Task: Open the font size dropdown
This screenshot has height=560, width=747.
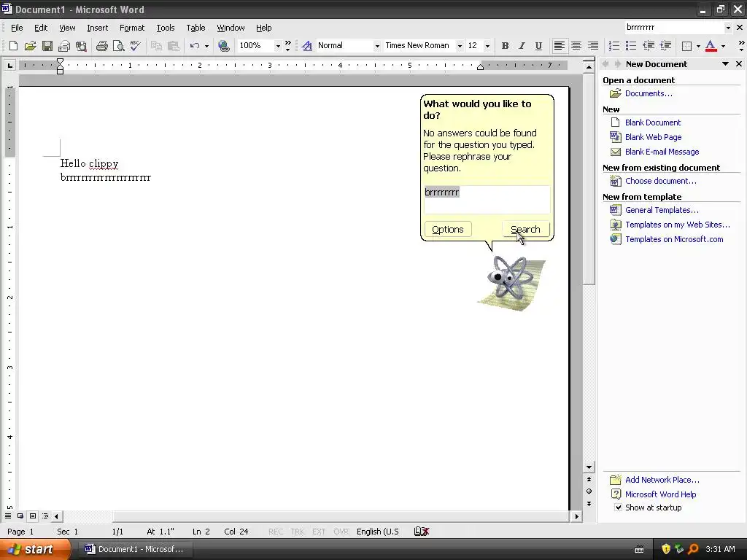Action: click(487, 46)
